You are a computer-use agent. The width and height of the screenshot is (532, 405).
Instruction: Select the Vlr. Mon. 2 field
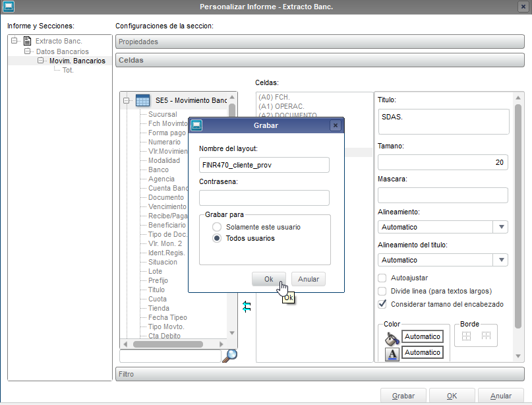pyautogui.click(x=165, y=243)
